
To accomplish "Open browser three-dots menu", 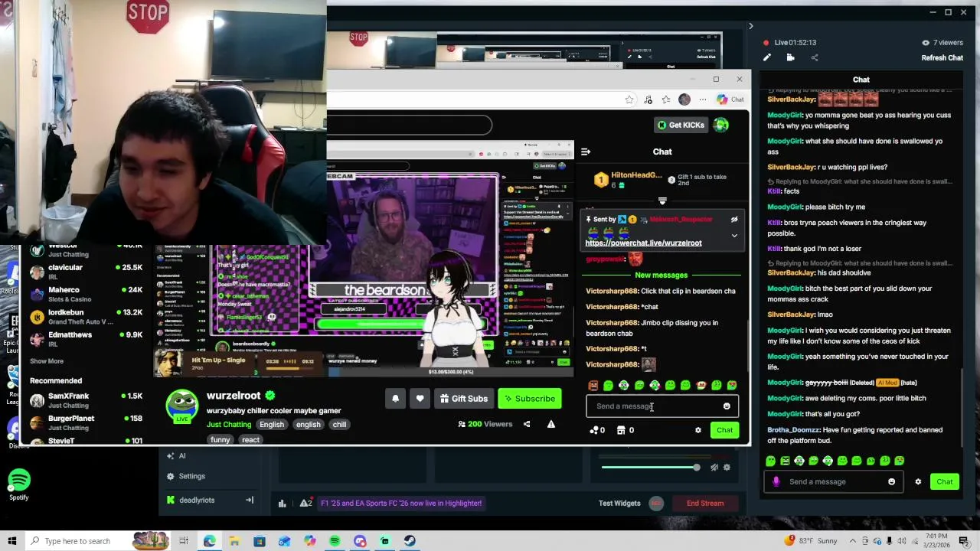I will pos(703,99).
